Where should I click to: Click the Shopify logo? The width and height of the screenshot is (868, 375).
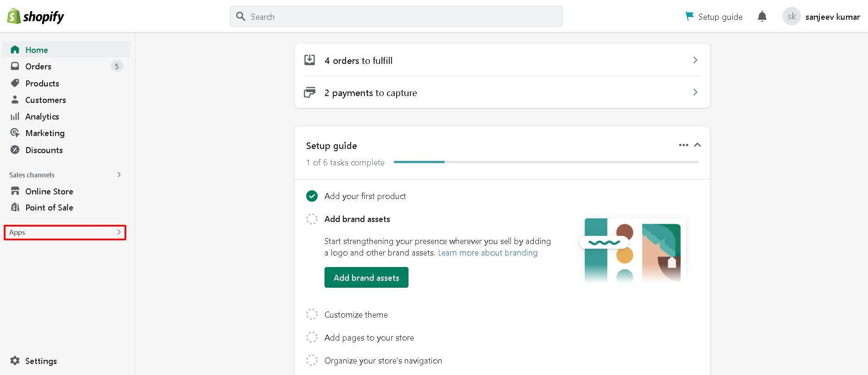click(x=35, y=17)
